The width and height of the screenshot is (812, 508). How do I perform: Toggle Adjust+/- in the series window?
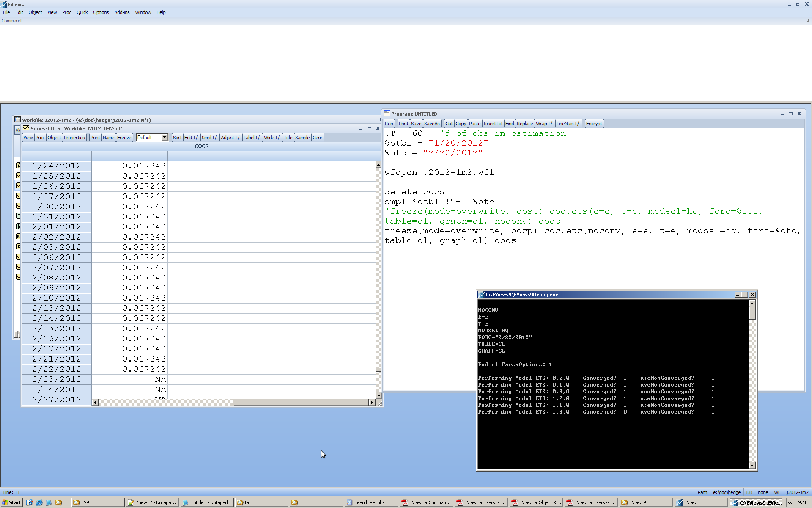point(231,138)
